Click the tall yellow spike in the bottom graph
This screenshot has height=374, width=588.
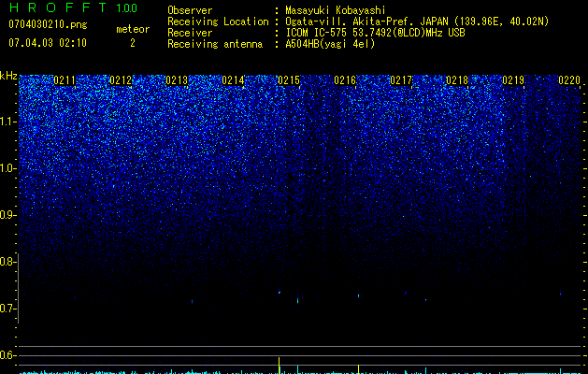(279, 366)
